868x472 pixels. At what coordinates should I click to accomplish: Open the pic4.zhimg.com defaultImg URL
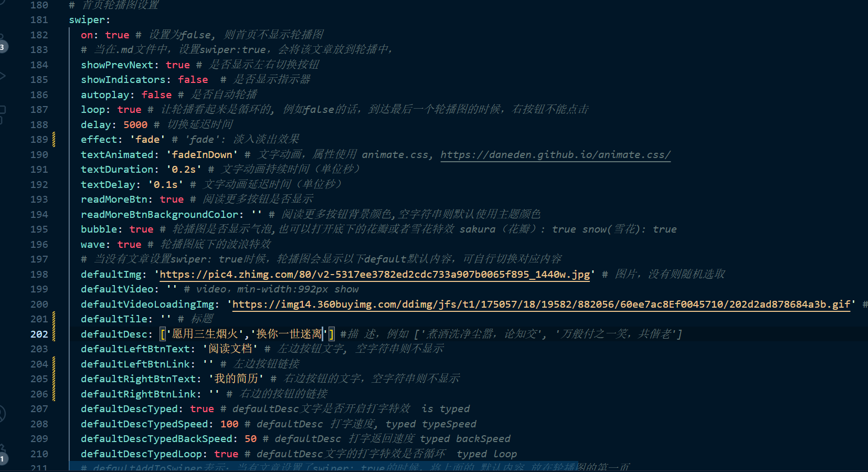[x=375, y=275]
